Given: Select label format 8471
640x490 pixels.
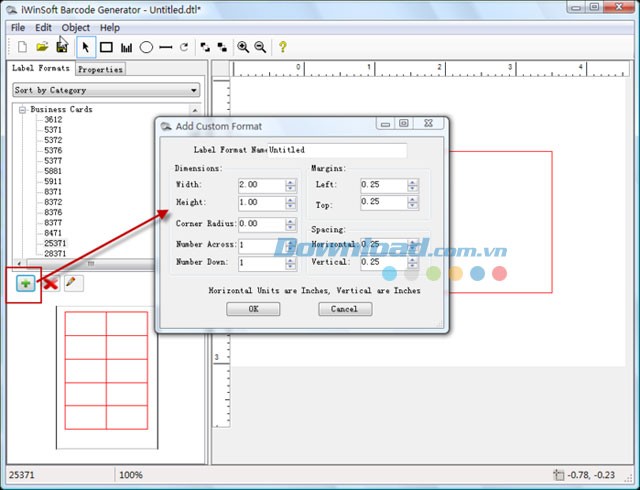Looking at the screenshot, I should pos(53,233).
